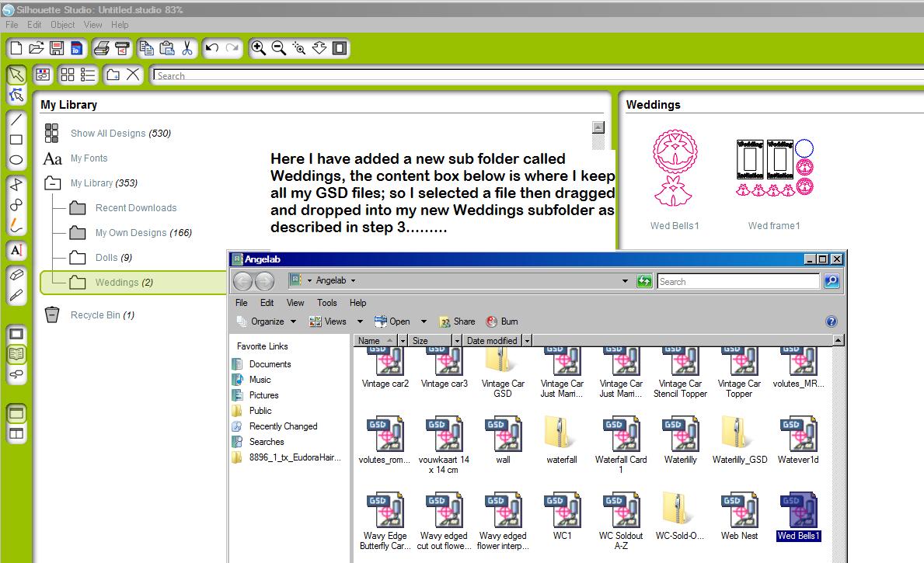Switch library to split pane layout
The image size is (924, 563).
point(16,434)
